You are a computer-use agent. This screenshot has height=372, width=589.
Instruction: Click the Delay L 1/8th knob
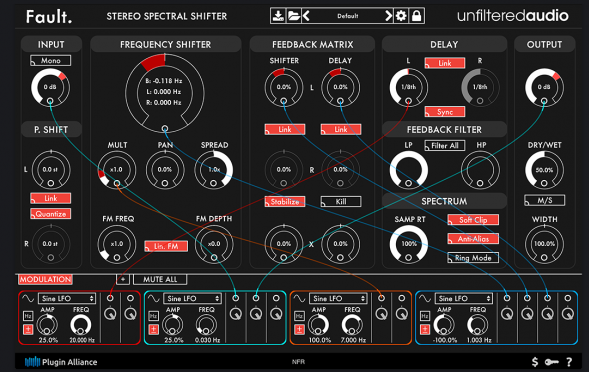pos(409,87)
